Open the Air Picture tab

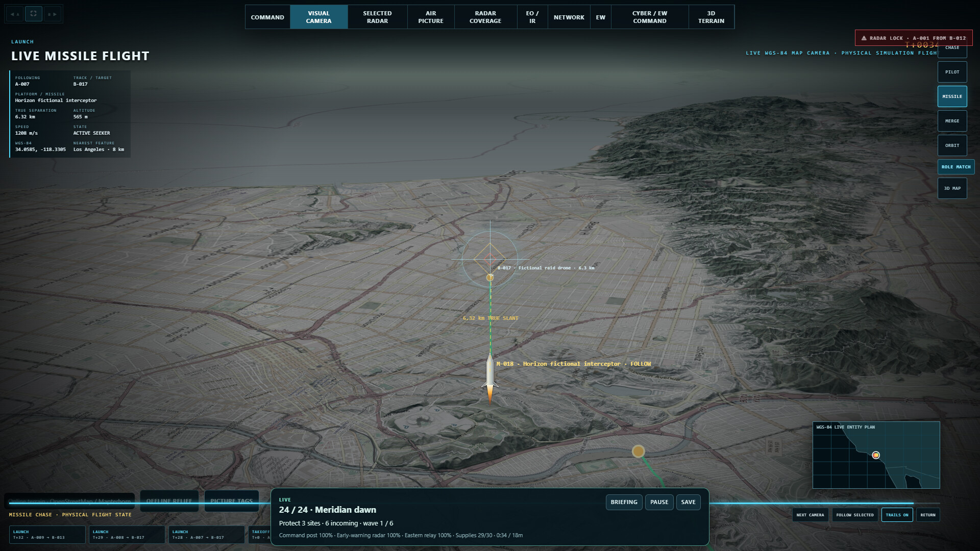point(431,17)
